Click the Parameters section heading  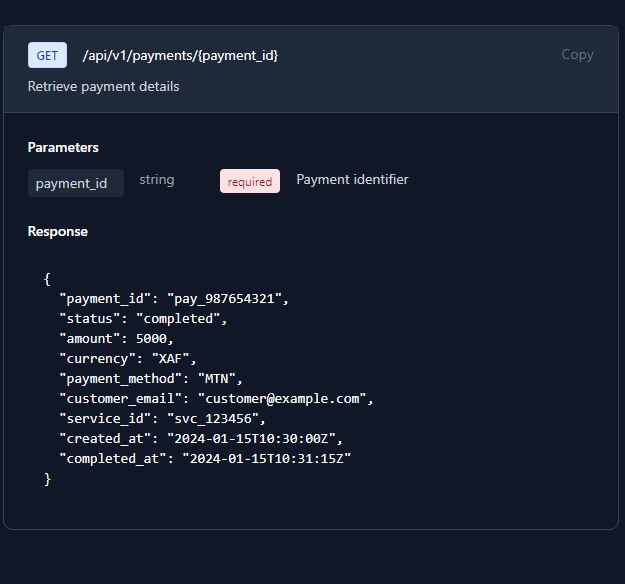point(63,147)
